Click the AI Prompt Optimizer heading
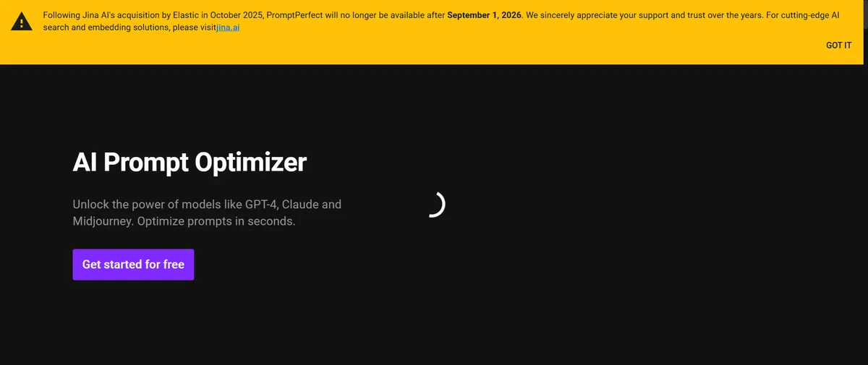The height and width of the screenshot is (365, 868). 190,162
